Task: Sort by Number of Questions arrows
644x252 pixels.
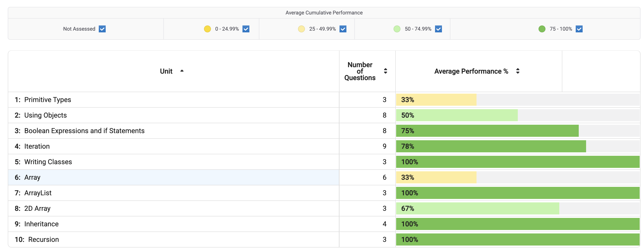Action: coord(385,71)
